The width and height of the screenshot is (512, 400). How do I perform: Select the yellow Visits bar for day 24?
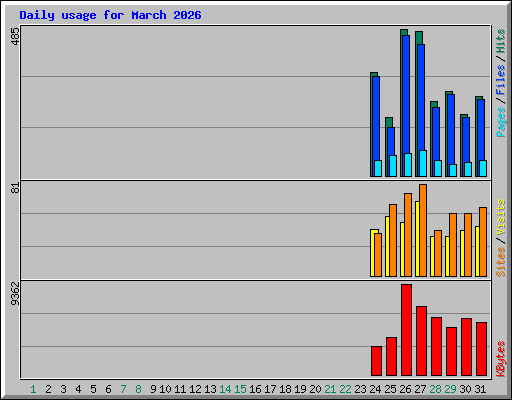click(372, 253)
